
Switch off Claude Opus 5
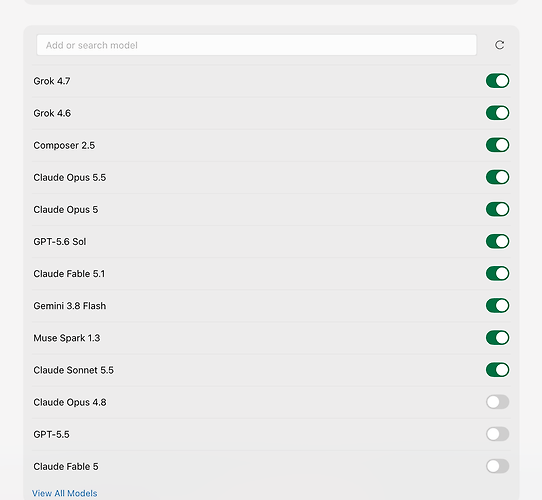click(497, 210)
